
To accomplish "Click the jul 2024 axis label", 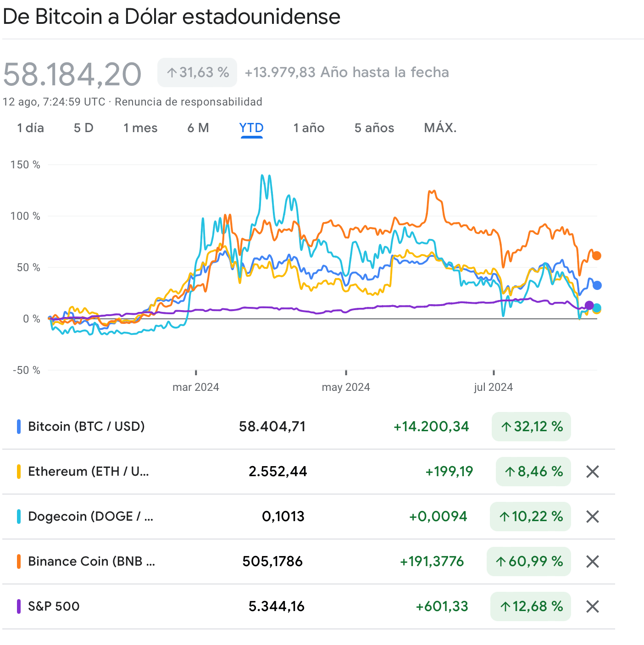I will coord(494,387).
